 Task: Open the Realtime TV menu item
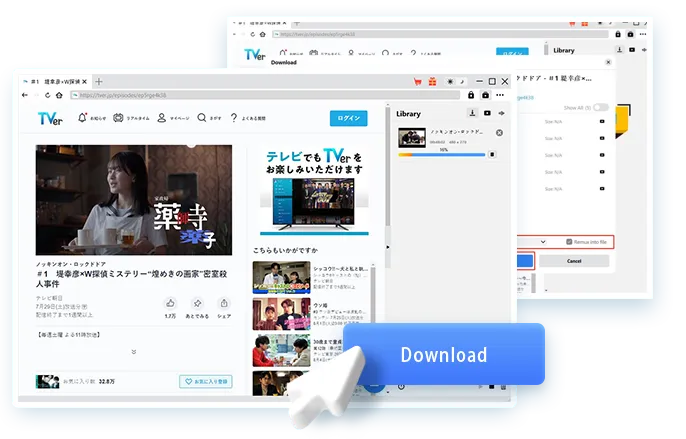[131, 118]
